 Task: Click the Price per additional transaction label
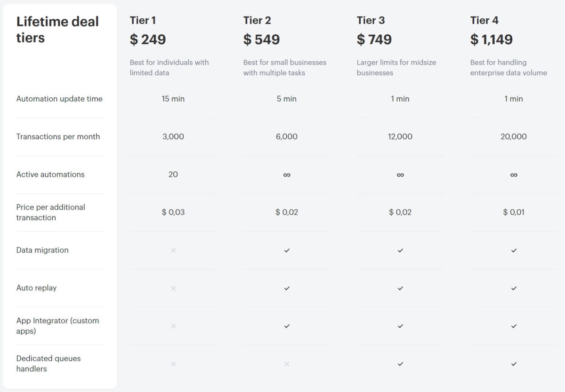tap(51, 212)
